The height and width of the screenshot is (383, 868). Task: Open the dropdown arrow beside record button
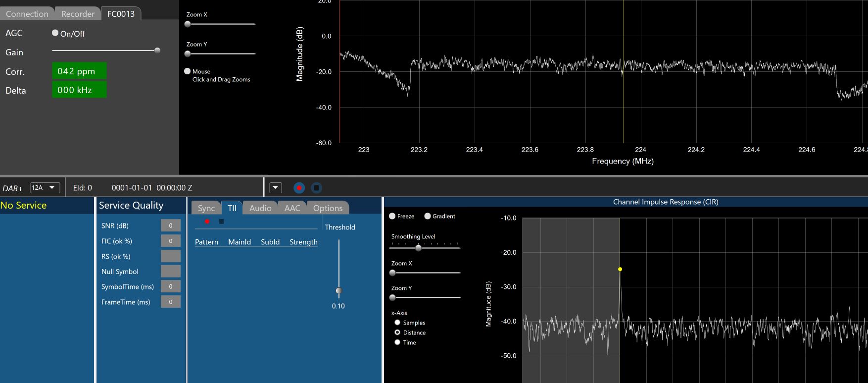[276, 188]
